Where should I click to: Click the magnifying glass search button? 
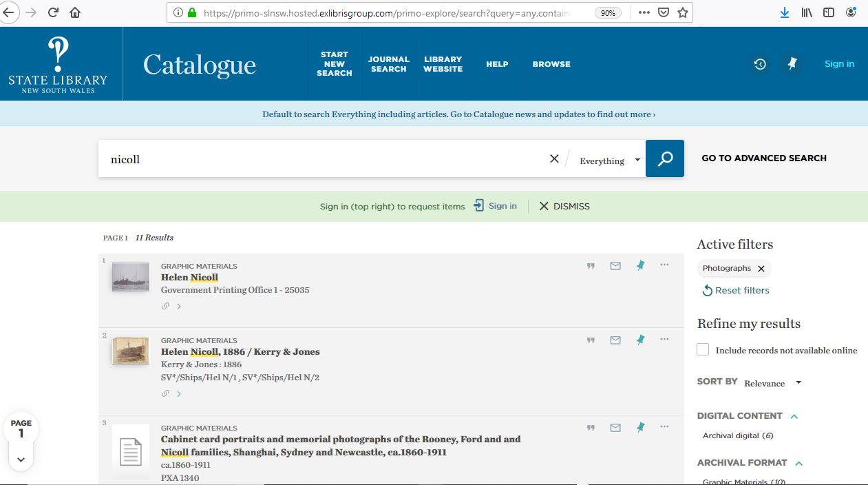664,158
